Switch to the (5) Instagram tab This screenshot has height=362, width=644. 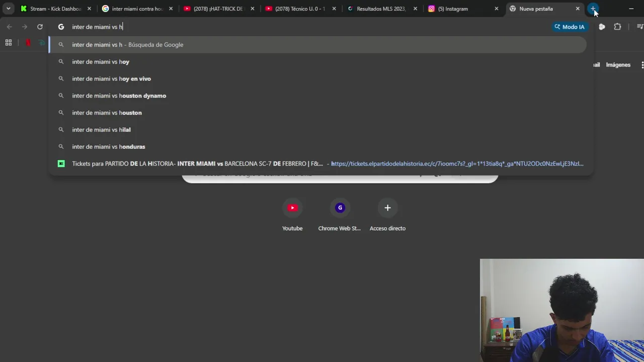point(463,9)
